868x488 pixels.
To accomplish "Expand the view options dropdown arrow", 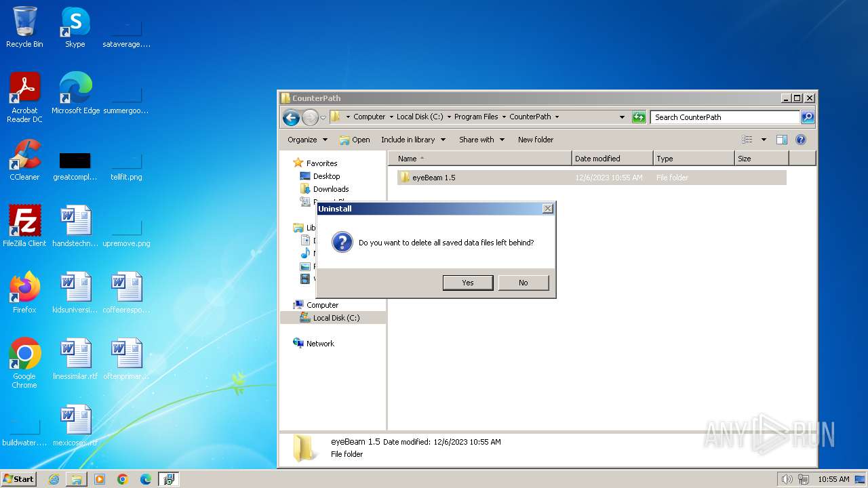I will coord(764,140).
